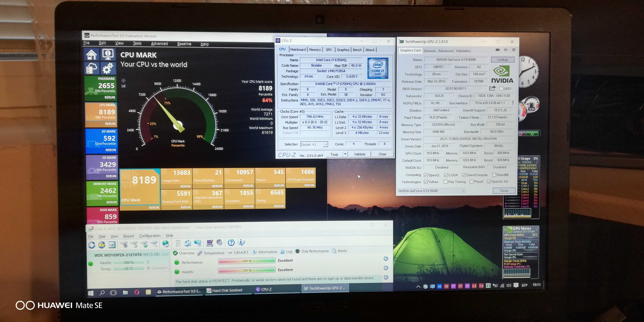
Task: Switch to CPU-Z via taskbar button
Action: tap(277, 289)
